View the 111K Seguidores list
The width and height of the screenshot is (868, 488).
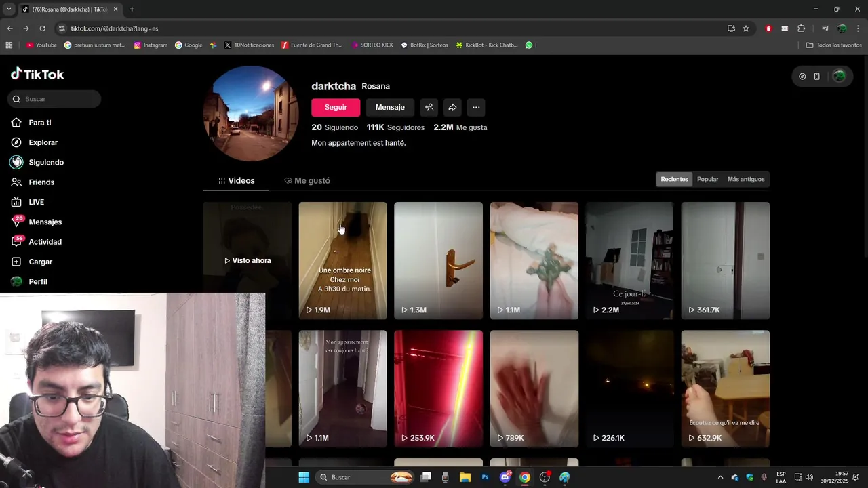click(395, 127)
